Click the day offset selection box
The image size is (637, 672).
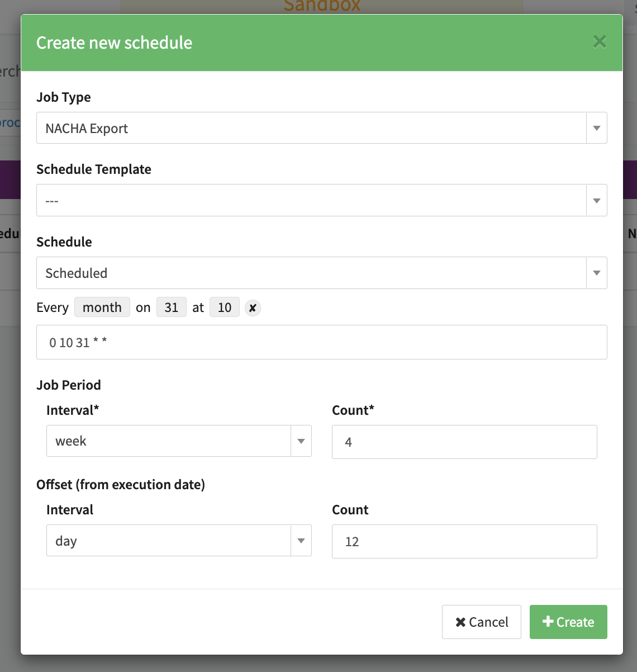[168, 541]
